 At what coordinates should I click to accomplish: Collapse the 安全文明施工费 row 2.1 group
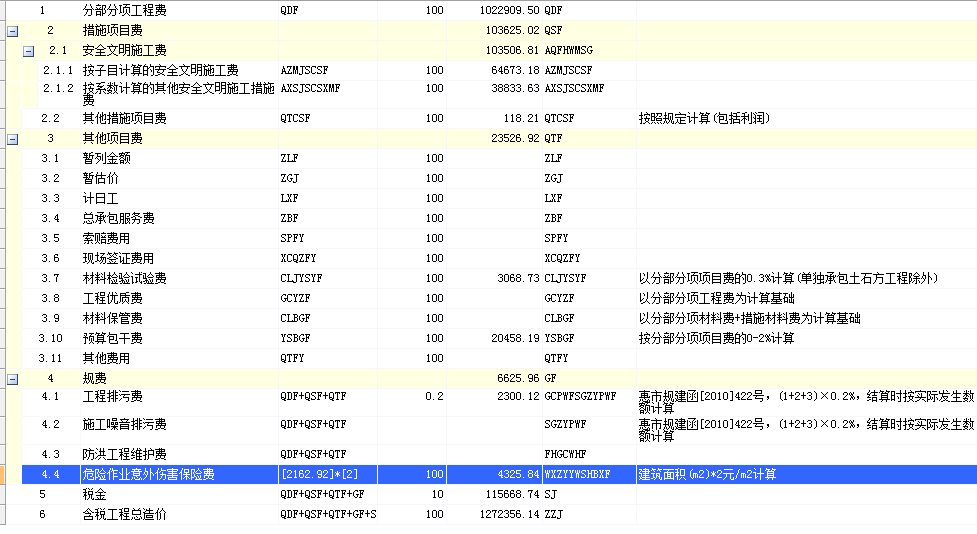[x=29, y=52]
